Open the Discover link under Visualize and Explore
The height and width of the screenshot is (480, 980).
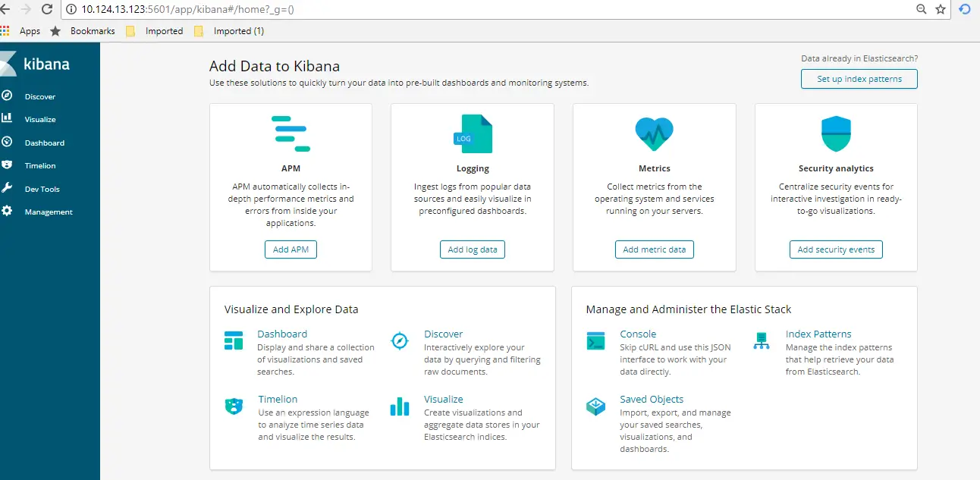coord(443,334)
